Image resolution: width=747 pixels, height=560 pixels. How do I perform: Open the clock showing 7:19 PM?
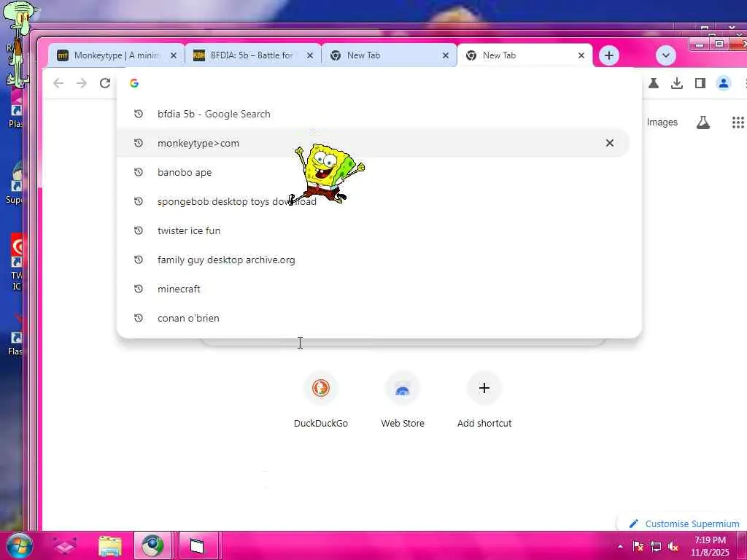tap(710, 545)
